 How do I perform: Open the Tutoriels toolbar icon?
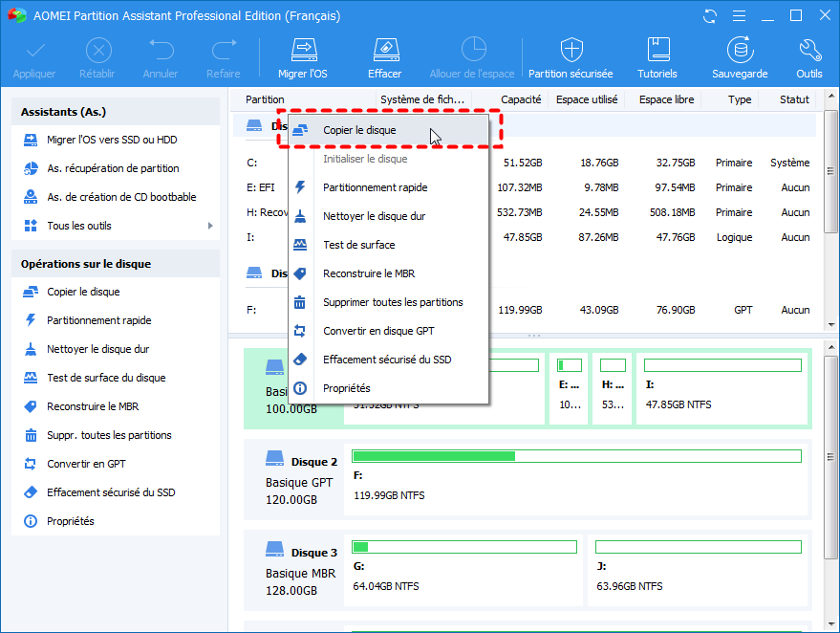click(657, 50)
